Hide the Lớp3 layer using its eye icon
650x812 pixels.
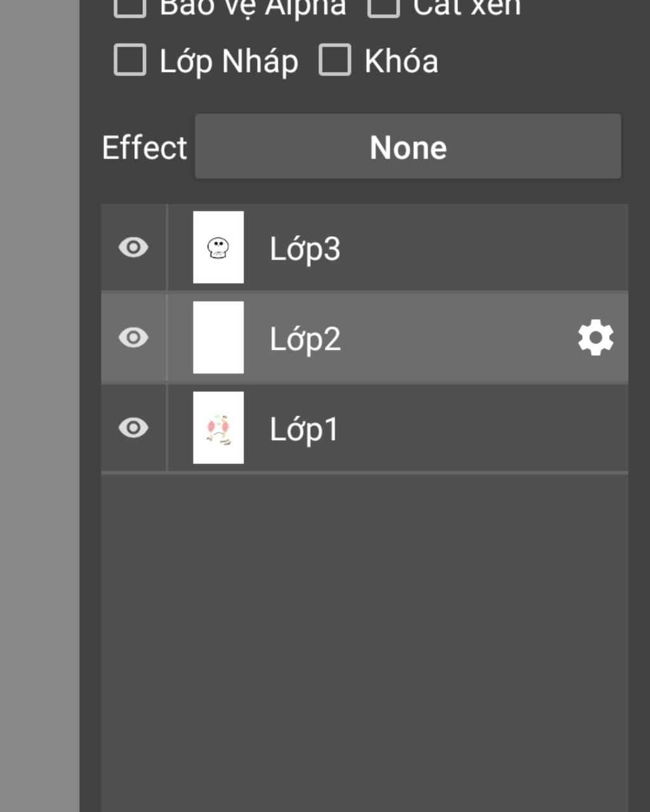point(133,247)
